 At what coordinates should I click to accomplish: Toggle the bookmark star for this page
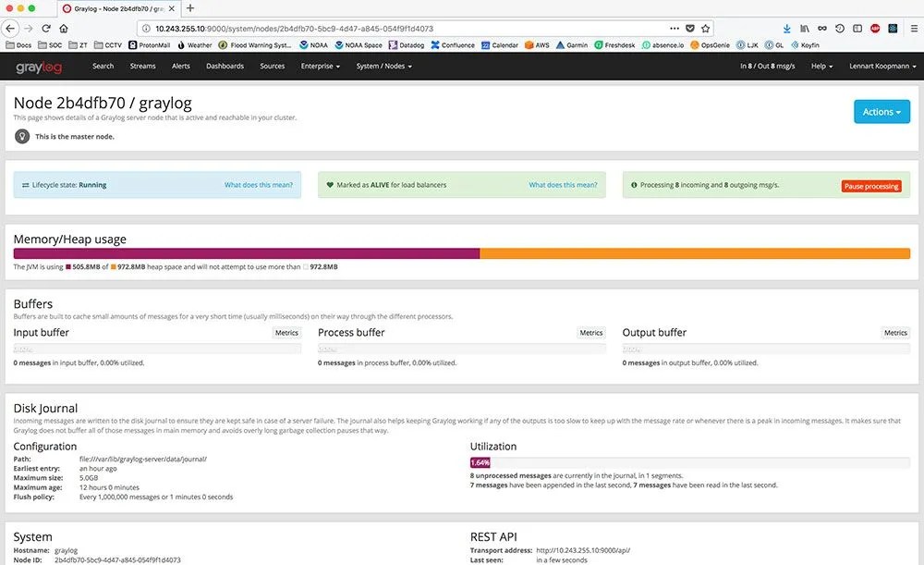click(706, 29)
